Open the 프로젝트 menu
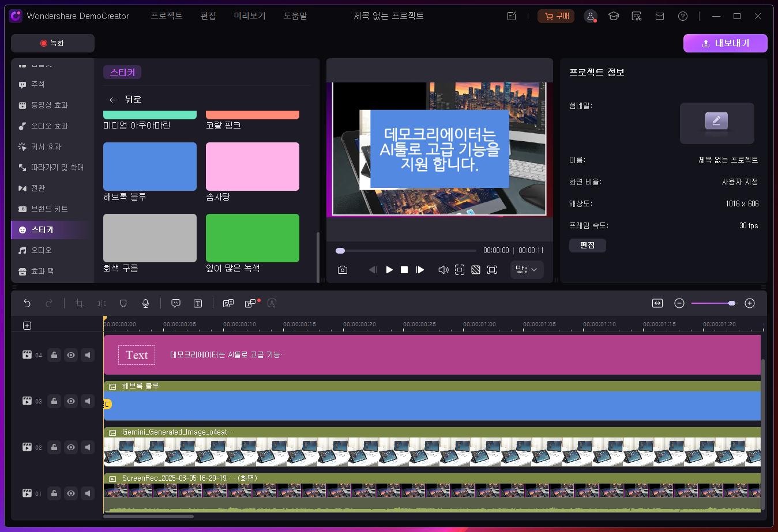The width and height of the screenshot is (778, 532). [x=167, y=16]
